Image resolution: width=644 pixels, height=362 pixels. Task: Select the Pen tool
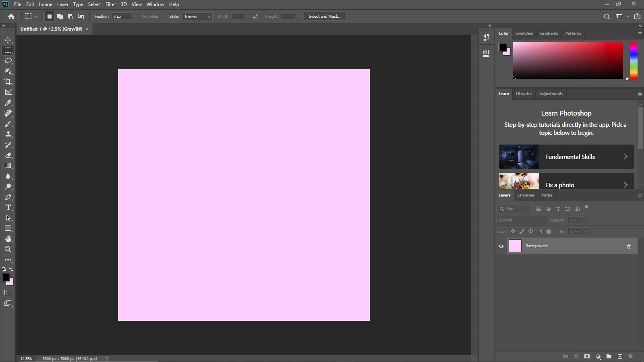8,197
